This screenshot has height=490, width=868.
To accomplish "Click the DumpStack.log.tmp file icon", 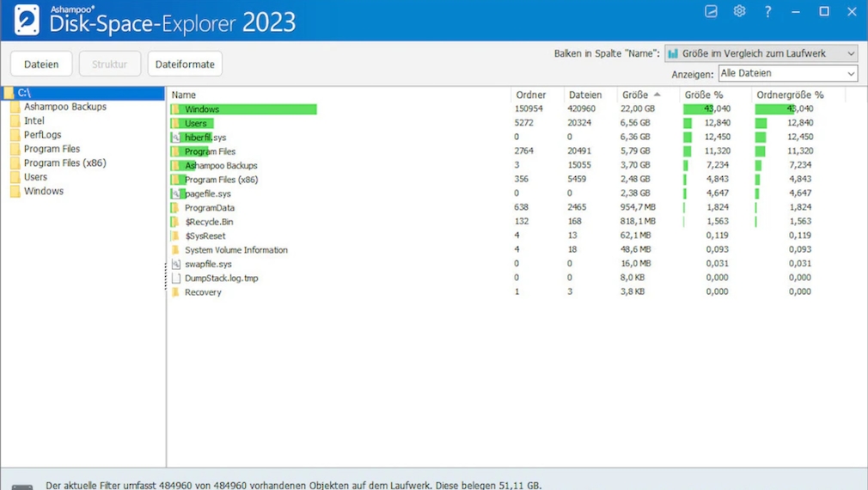I will [x=176, y=278].
